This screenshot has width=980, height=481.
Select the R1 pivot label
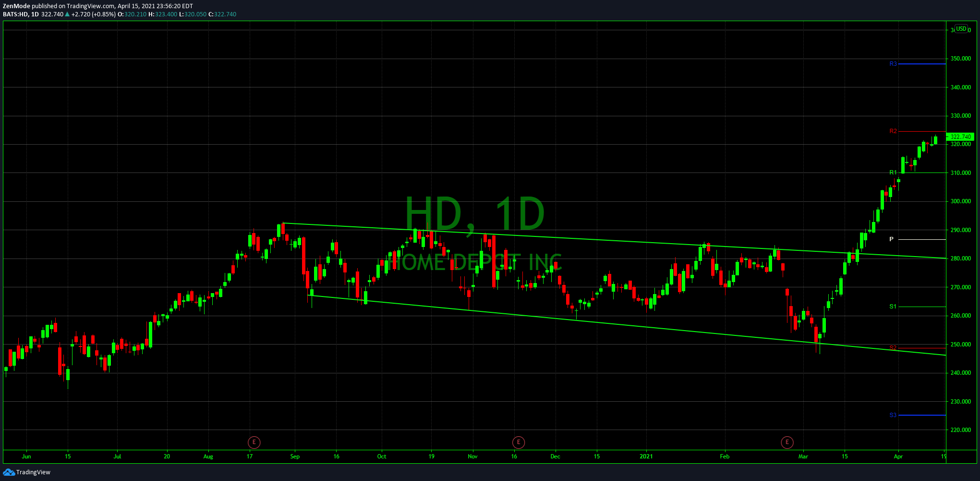coord(893,173)
